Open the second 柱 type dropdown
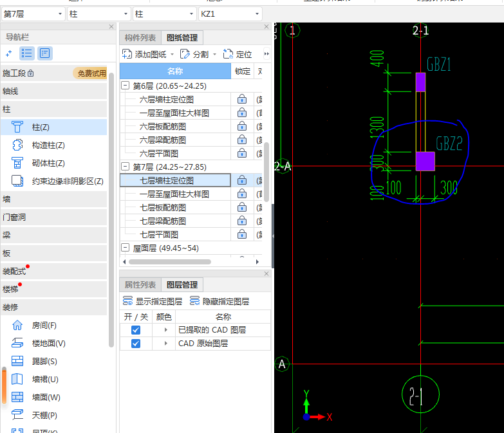504x433 pixels. [165, 14]
